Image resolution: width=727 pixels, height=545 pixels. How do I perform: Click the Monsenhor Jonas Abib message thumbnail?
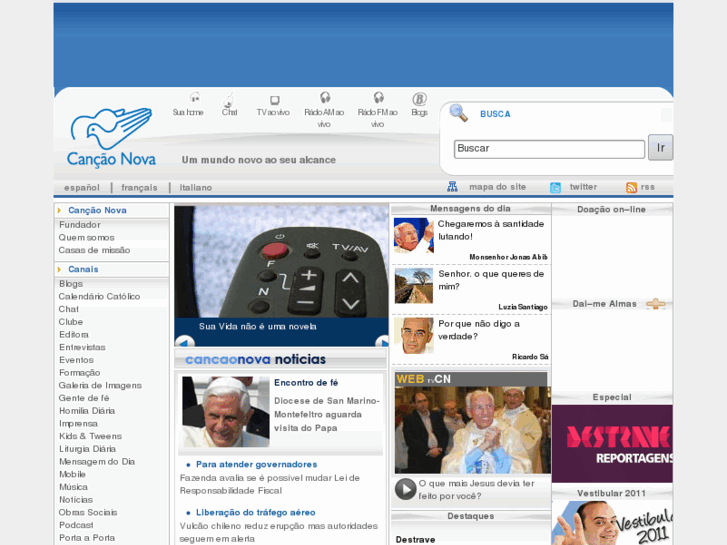pyautogui.click(x=414, y=236)
